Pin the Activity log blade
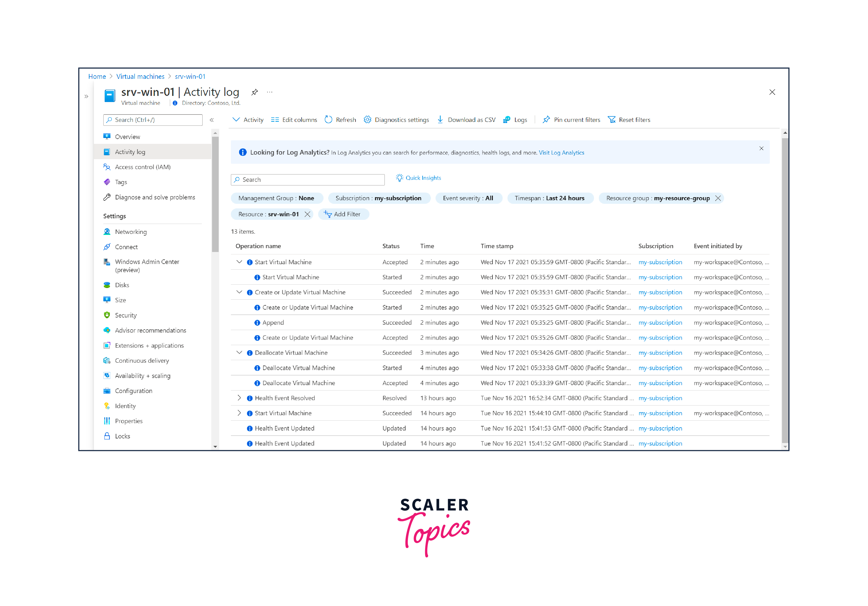This screenshot has height=606, width=868. point(254,92)
